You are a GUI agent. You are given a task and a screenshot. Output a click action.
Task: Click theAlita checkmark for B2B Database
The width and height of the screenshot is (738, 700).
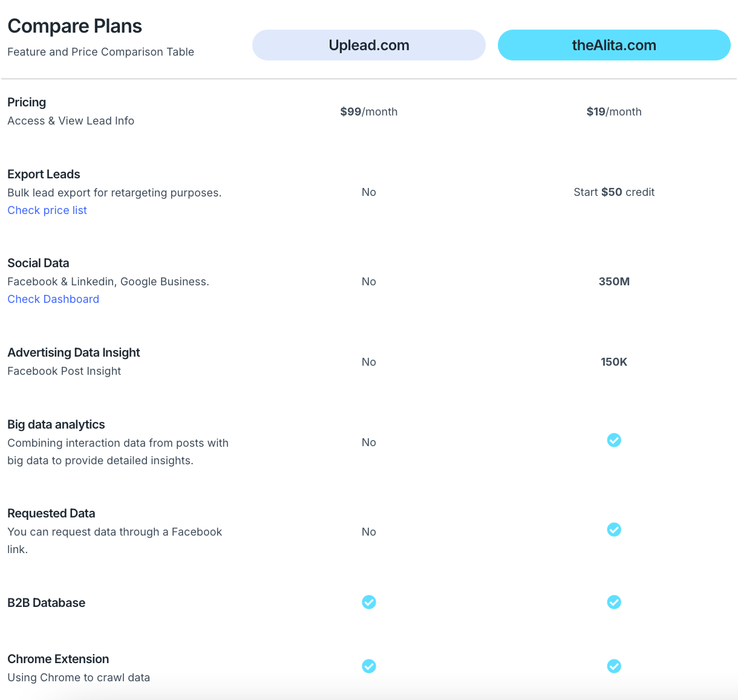coord(614,602)
